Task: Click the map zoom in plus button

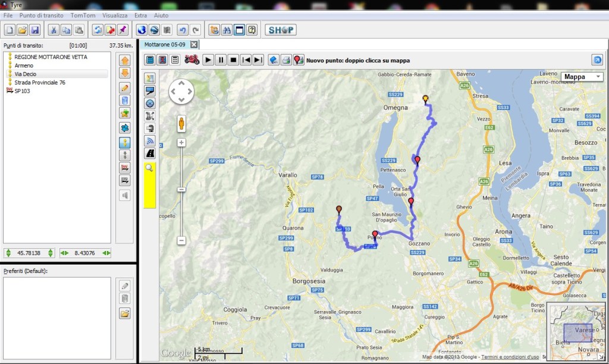Action: (181, 143)
